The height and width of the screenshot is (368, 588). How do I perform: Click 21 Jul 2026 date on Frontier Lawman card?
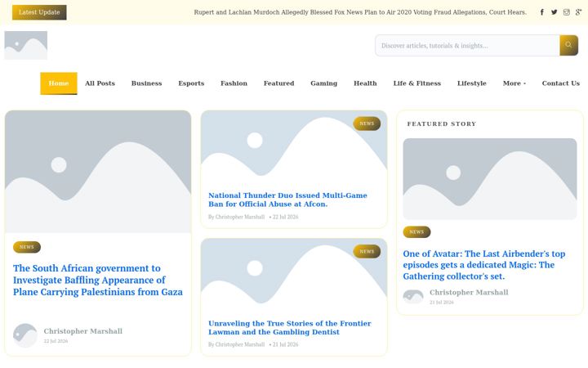(285, 345)
